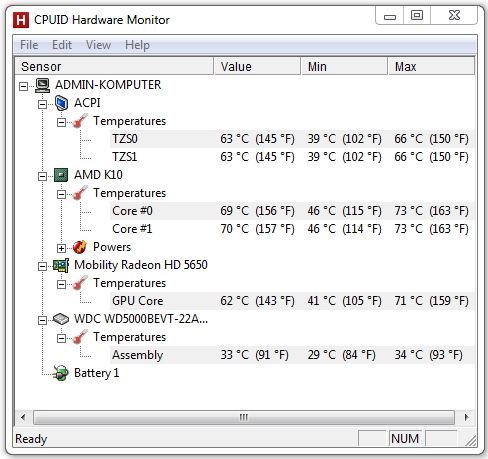This screenshot has width=488, height=459.
Task: Click Core #0 value 69 °C (156 °F)
Action: tap(257, 211)
